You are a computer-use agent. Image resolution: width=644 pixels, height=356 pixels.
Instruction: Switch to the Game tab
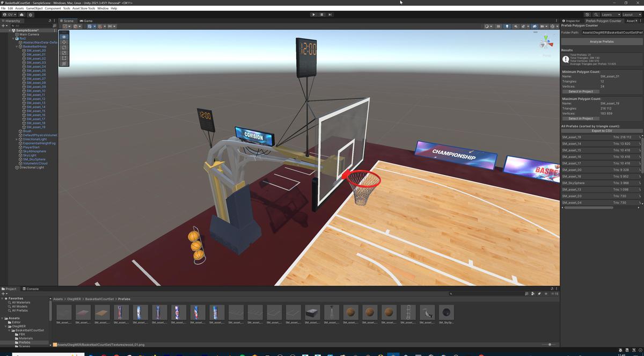(x=86, y=21)
